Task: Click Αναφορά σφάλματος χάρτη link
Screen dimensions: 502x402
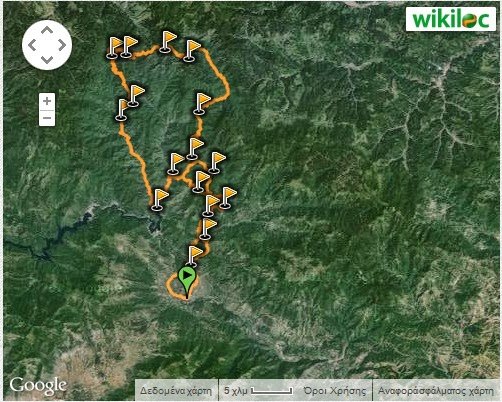Action: pyautogui.click(x=436, y=390)
